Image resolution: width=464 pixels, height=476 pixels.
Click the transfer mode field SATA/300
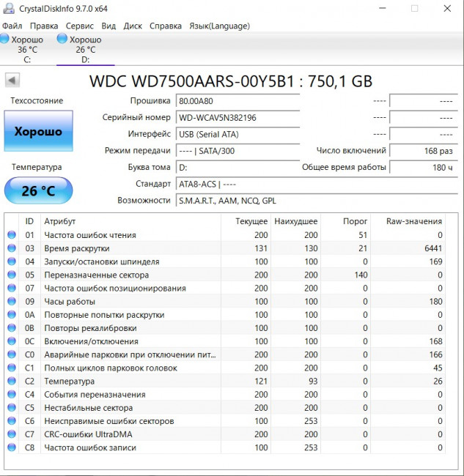click(237, 151)
